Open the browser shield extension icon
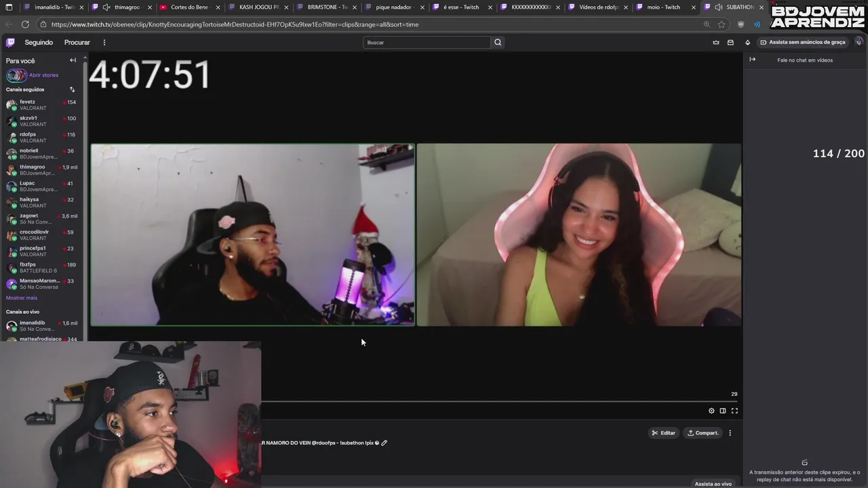Screen dimensions: 868x488 (741, 24)
